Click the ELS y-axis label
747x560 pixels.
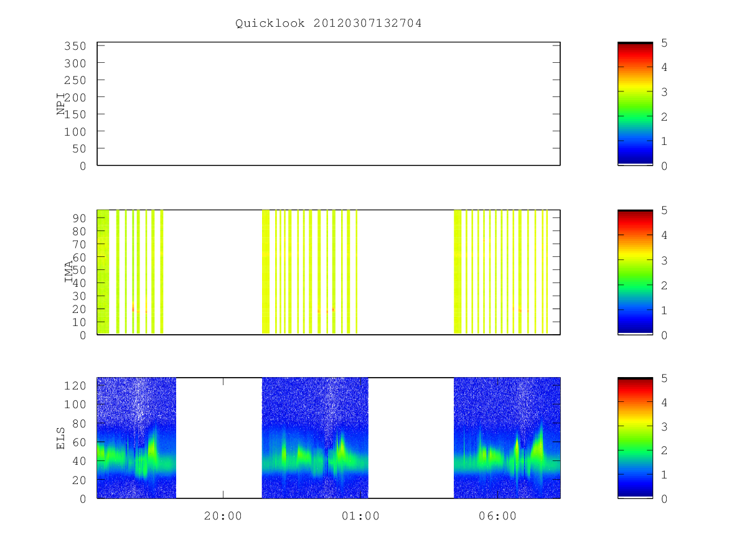(x=62, y=437)
